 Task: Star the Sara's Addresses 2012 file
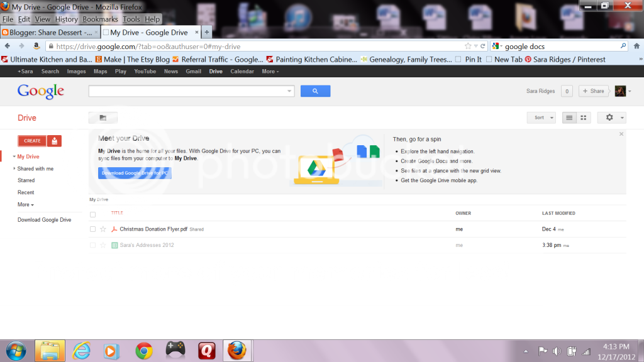click(103, 245)
